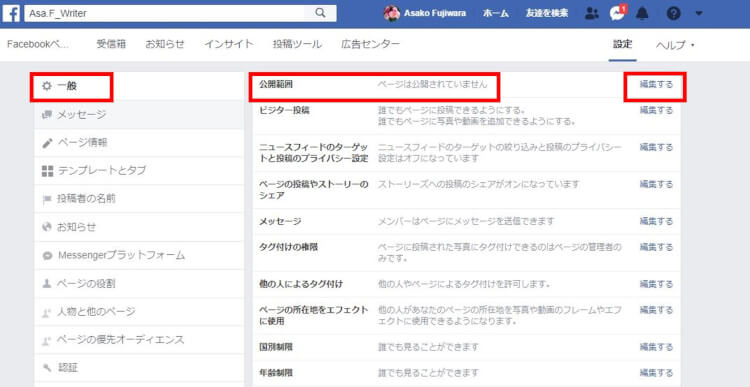The width and height of the screenshot is (750, 387).
Task: Click 編集する for タグ付けの権限
Action: pos(656,247)
